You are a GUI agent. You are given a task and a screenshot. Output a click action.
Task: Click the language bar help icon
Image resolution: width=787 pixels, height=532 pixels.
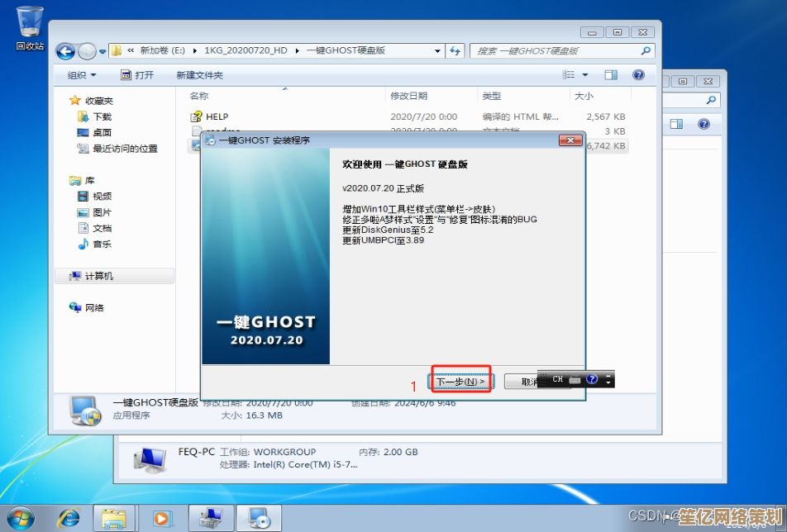tap(592, 379)
